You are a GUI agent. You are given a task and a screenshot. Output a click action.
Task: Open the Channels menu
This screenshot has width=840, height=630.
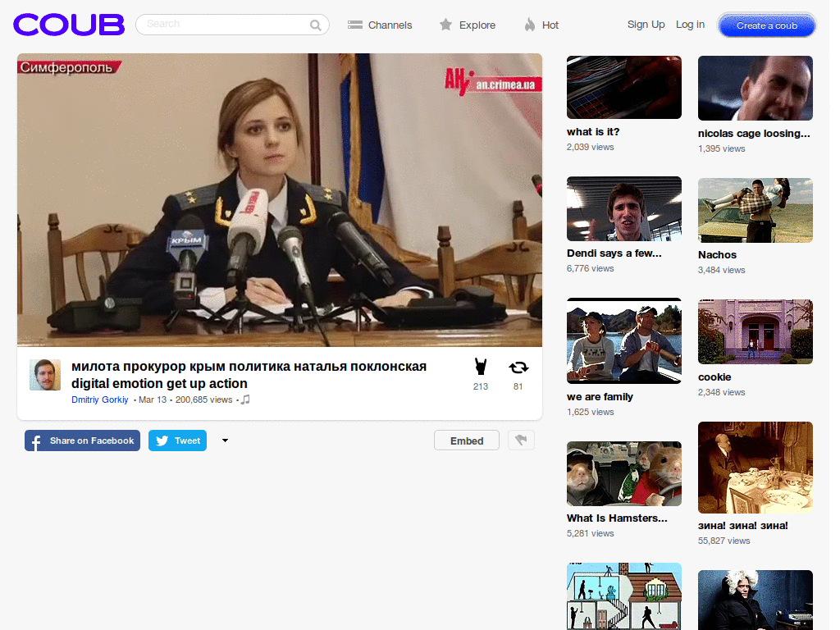[380, 25]
